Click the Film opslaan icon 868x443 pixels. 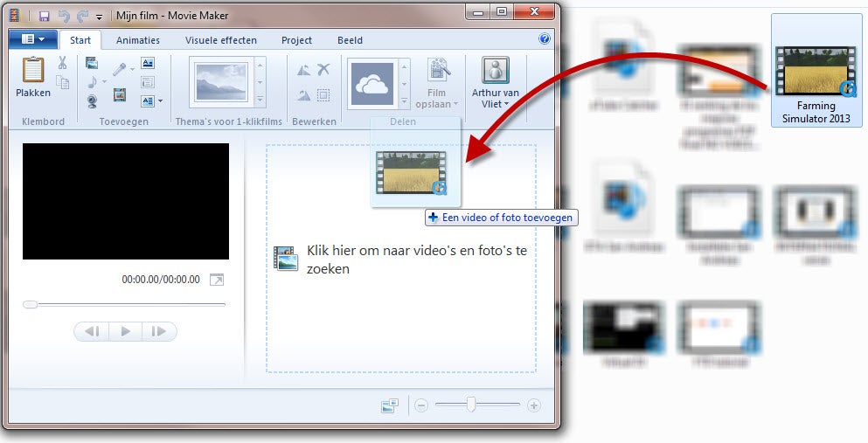(x=437, y=71)
